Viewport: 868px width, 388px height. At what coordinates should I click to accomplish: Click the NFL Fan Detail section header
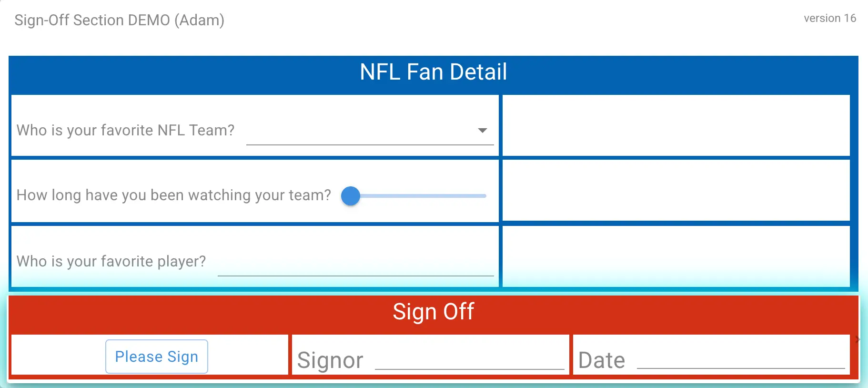pos(433,72)
